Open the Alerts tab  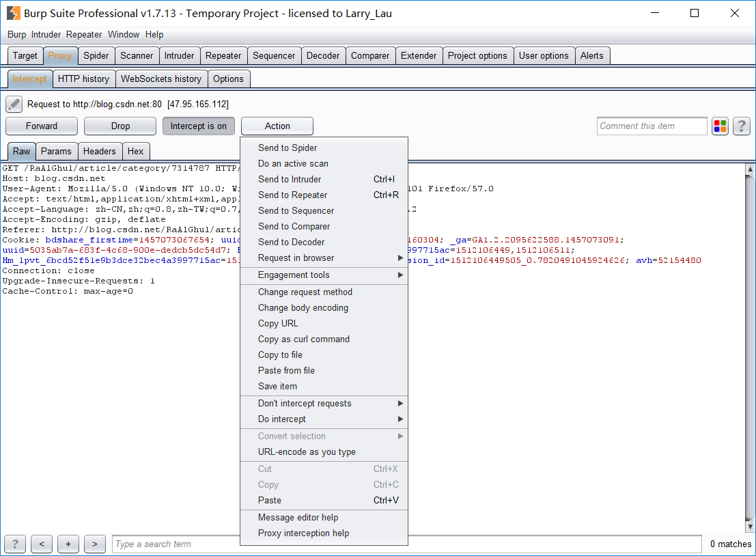pyautogui.click(x=591, y=56)
